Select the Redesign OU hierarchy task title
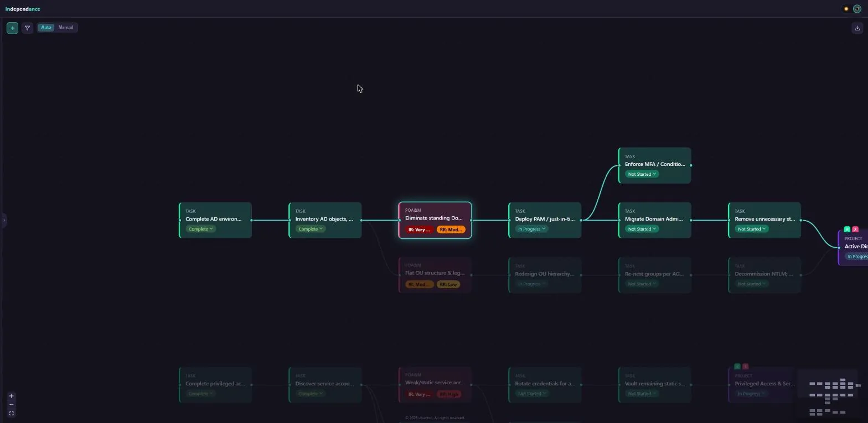The image size is (868, 423). (545, 274)
